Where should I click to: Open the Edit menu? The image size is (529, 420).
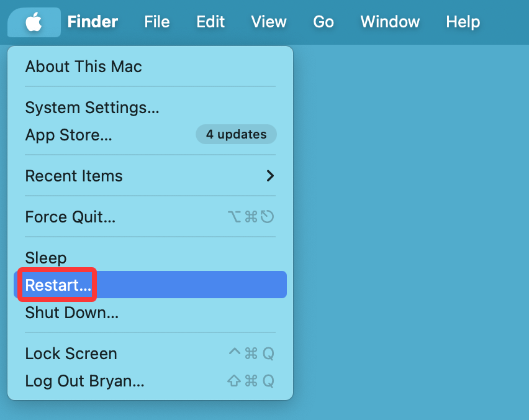pyautogui.click(x=210, y=22)
